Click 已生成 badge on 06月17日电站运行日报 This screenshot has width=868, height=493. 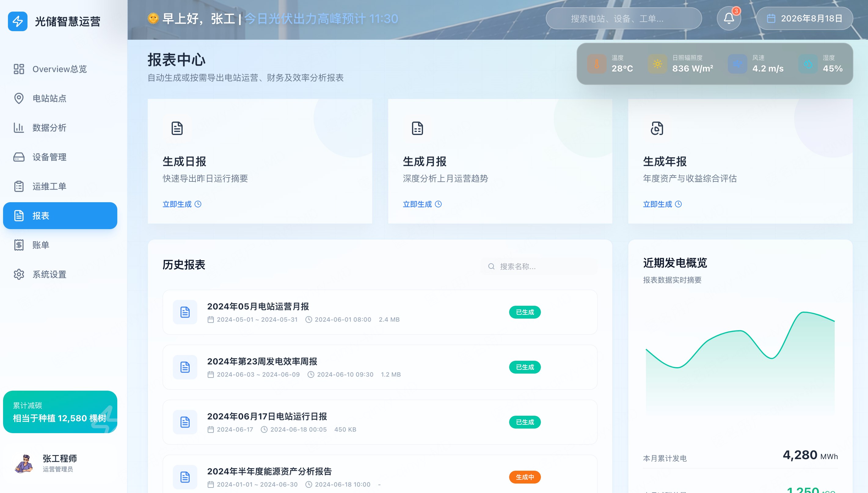coord(525,422)
